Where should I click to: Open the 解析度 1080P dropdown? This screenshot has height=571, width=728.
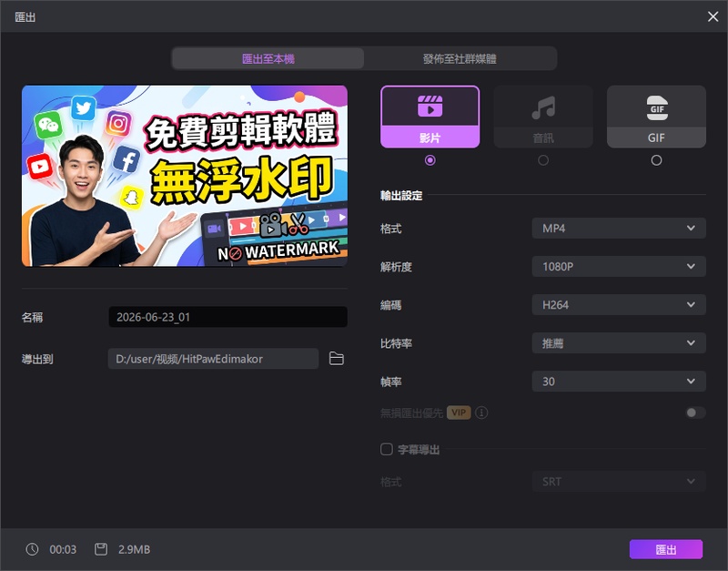point(619,267)
